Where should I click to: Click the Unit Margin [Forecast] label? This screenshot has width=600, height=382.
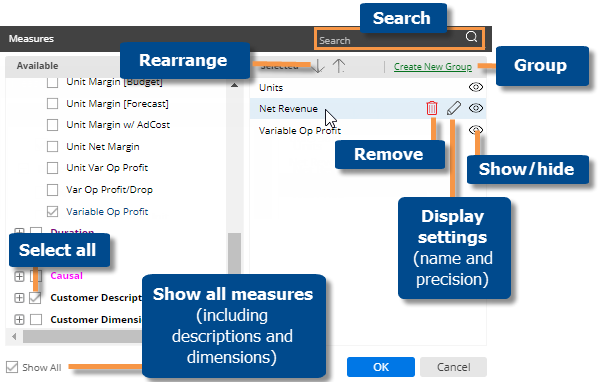coord(117,103)
